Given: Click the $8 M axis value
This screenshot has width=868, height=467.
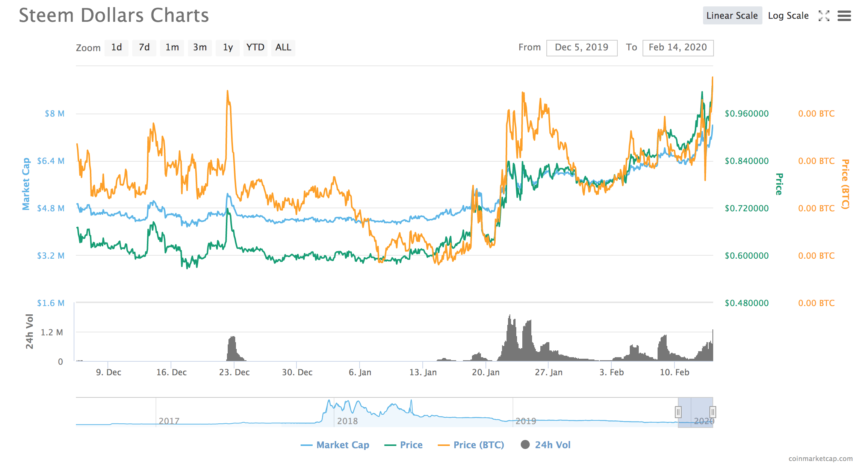Looking at the screenshot, I should (54, 114).
